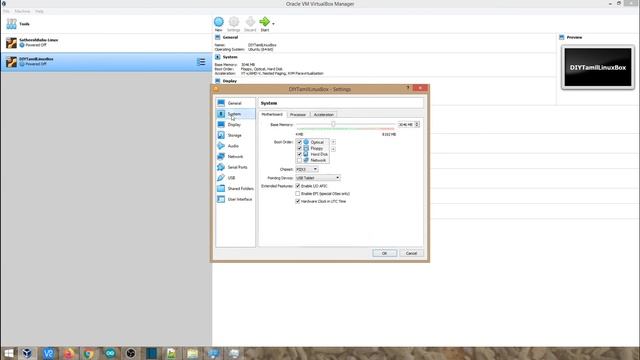Open the User Interface settings category

[x=236, y=199]
